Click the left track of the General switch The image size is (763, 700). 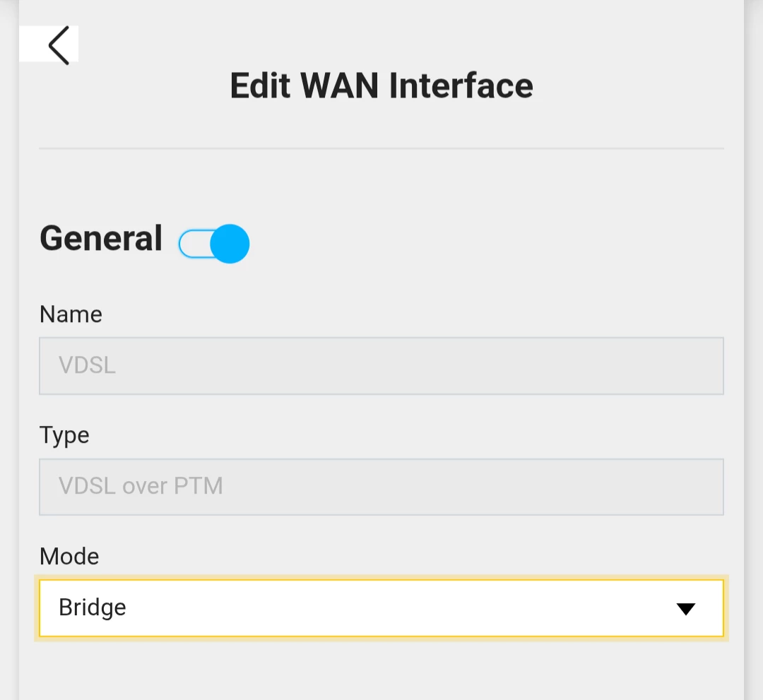click(x=192, y=244)
